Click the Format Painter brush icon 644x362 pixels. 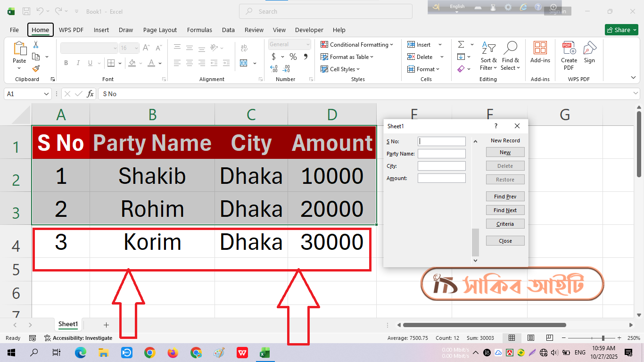coord(36,69)
